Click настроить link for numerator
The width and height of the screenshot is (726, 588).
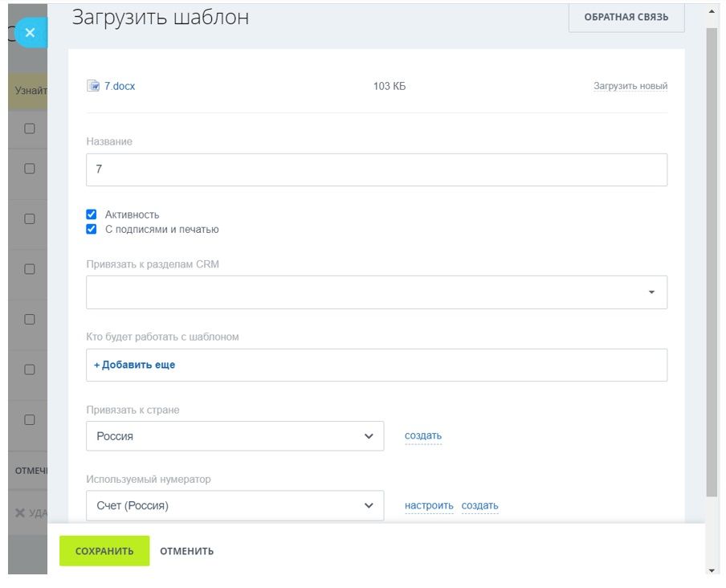(429, 506)
